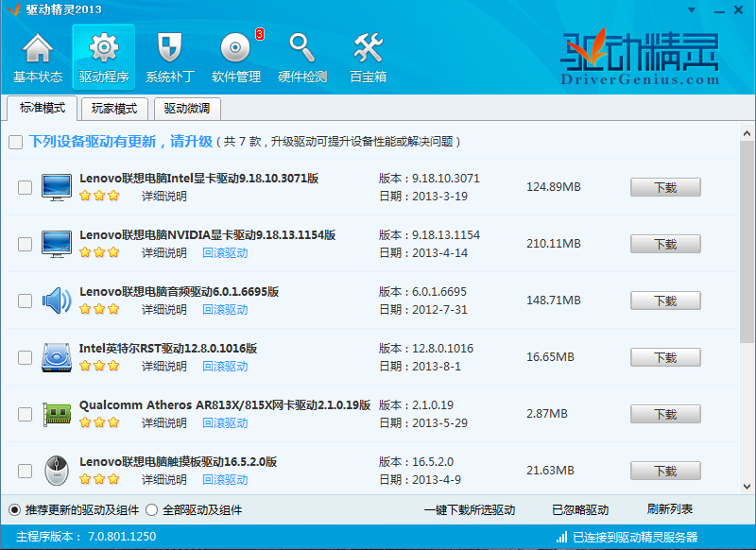Click the network card icon for Qualcomm Atheros
Viewport: 756px width, 550px height.
coord(57,414)
